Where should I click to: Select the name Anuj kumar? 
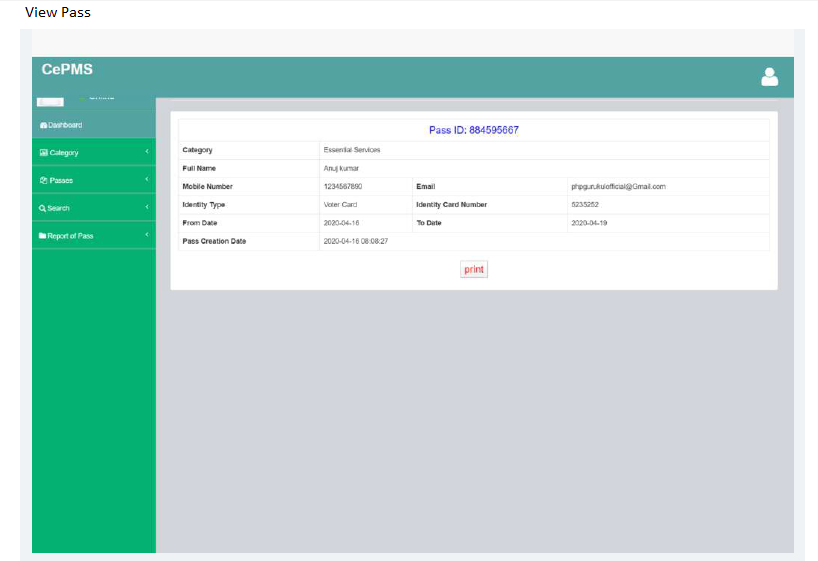click(x=341, y=168)
